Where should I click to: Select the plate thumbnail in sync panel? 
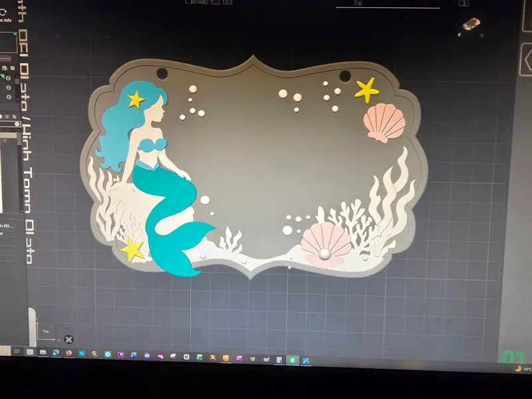tap(8, 43)
